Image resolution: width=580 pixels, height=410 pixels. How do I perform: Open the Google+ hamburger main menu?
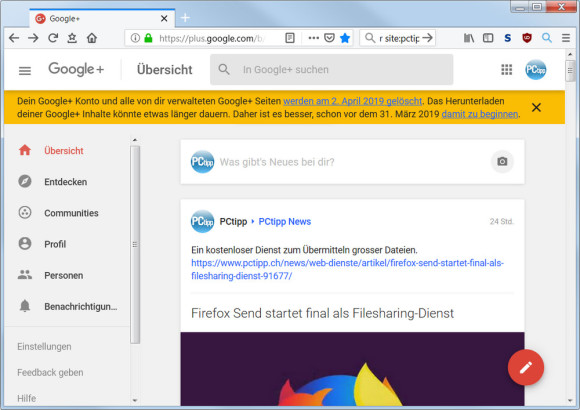coord(25,70)
